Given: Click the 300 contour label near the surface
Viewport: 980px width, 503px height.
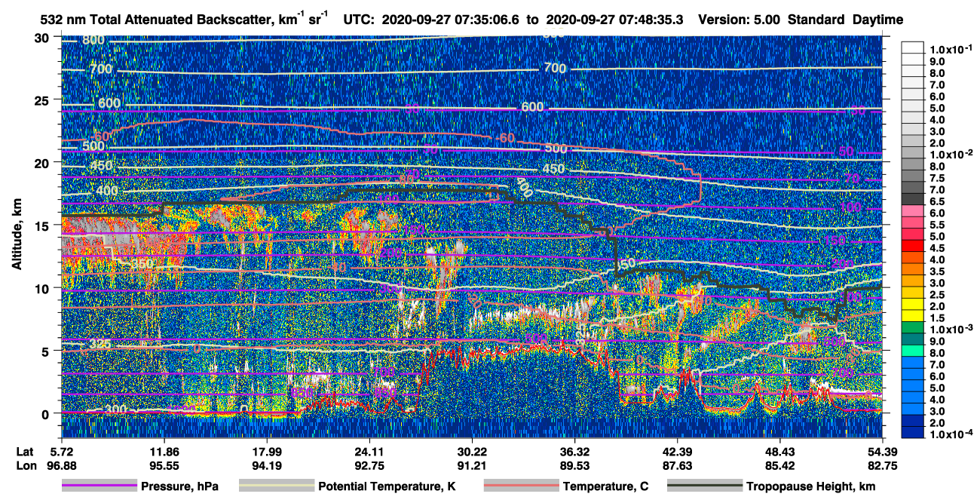Looking at the screenshot, I should [x=115, y=409].
